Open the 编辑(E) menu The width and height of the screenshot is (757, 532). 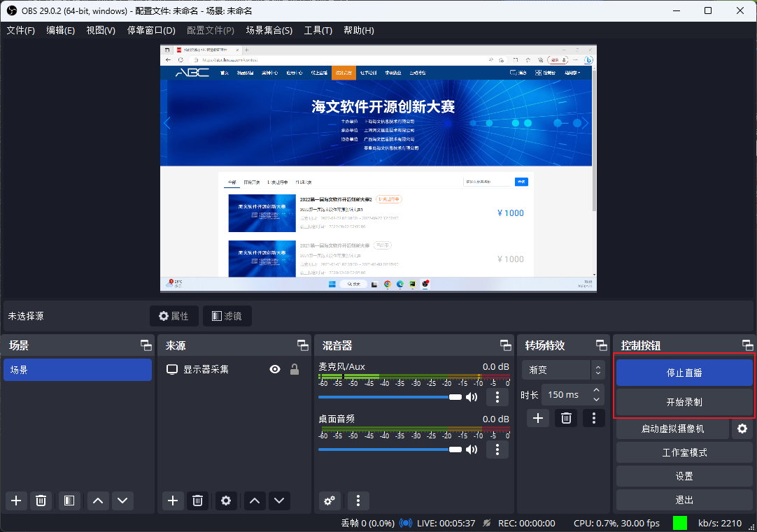tap(61, 30)
